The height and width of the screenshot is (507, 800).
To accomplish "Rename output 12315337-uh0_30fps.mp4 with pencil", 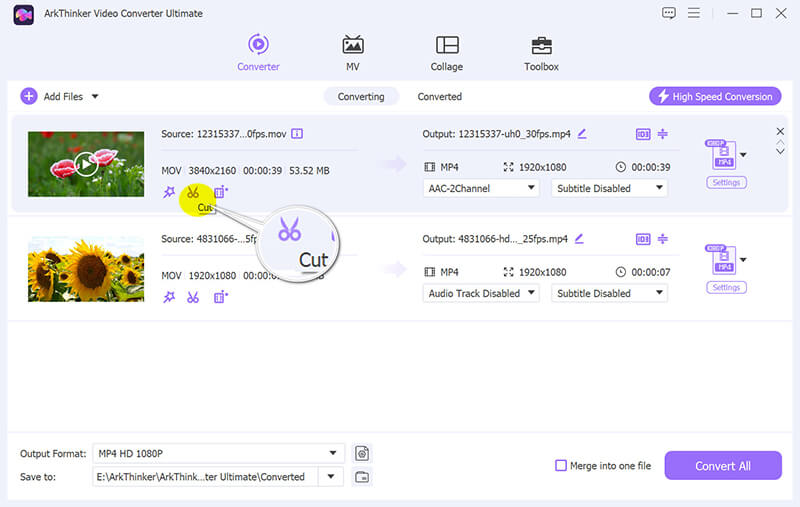I will 582,134.
